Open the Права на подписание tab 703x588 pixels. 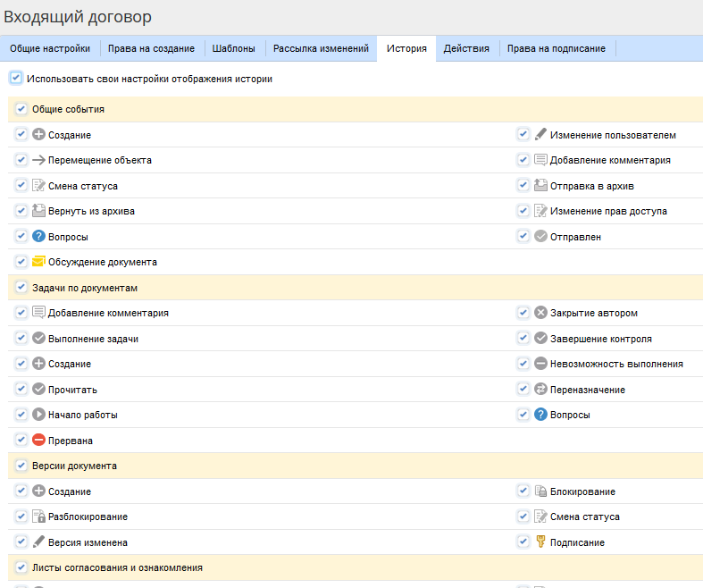pyautogui.click(x=556, y=48)
